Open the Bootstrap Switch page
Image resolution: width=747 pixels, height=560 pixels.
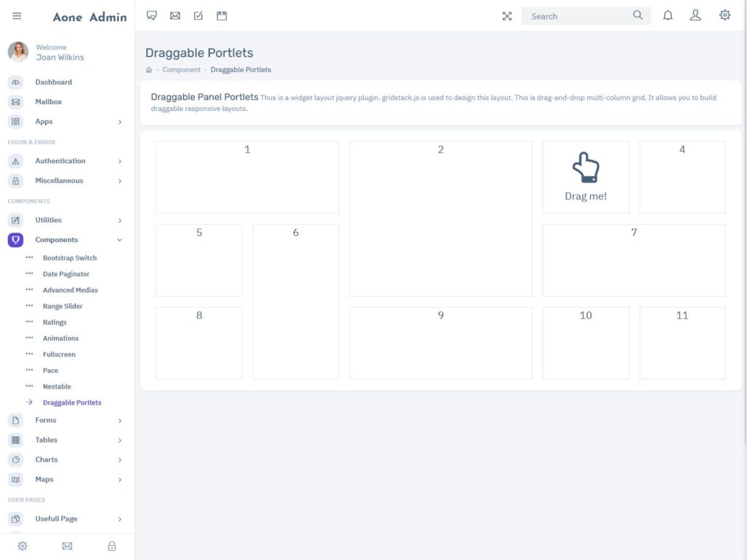[69, 257]
